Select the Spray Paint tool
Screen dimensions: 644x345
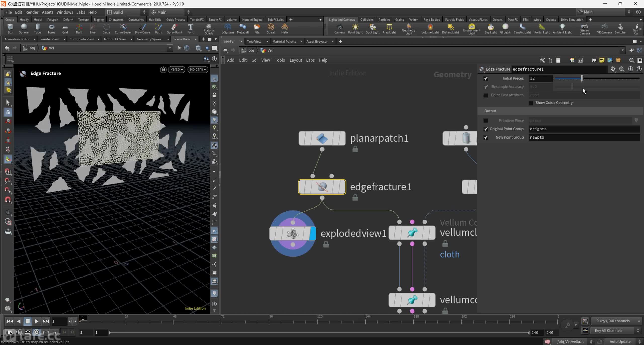point(174,29)
